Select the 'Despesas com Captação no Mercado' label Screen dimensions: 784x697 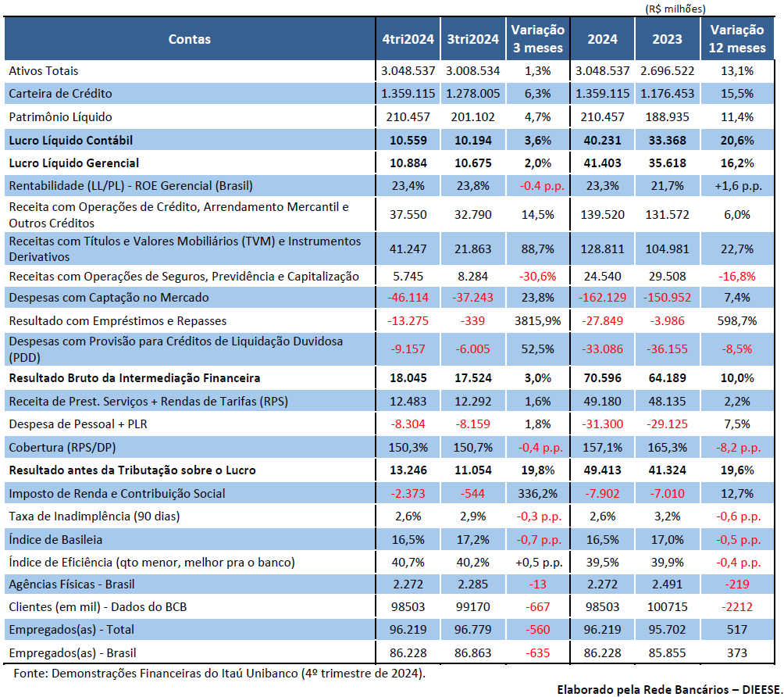(109, 298)
